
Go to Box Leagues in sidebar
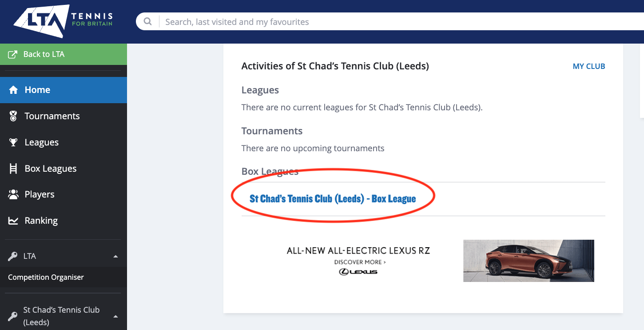point(51,169)
